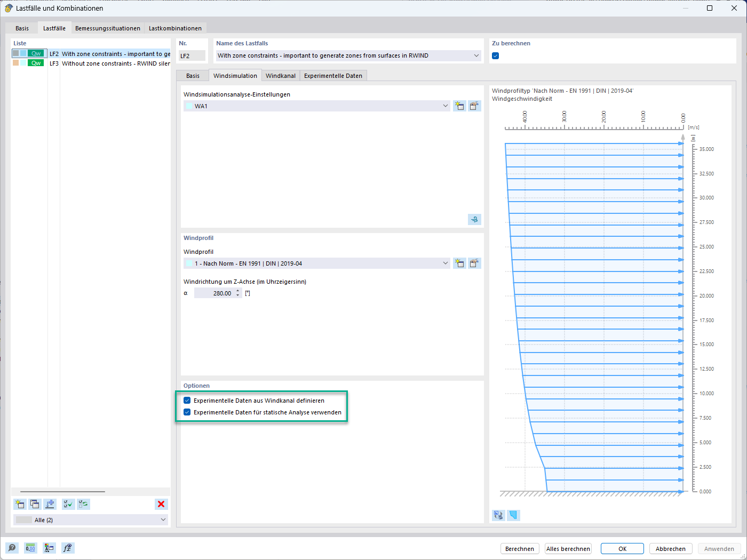Switch to Lastfälle tab
Screen dimensions: 747x560
(x=54, y=28)
